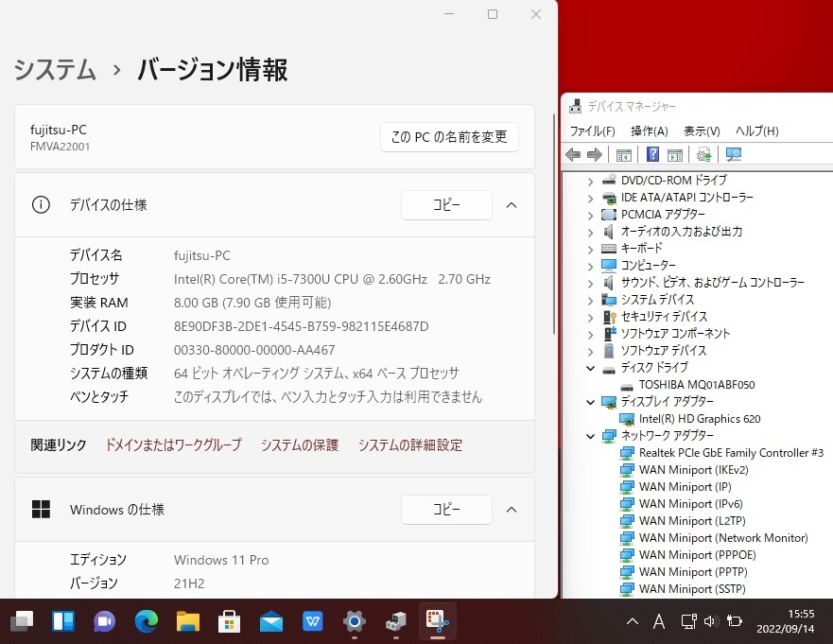
Task: Click the forward arrow in Device Manager toolbar
Action: [595, 155]
